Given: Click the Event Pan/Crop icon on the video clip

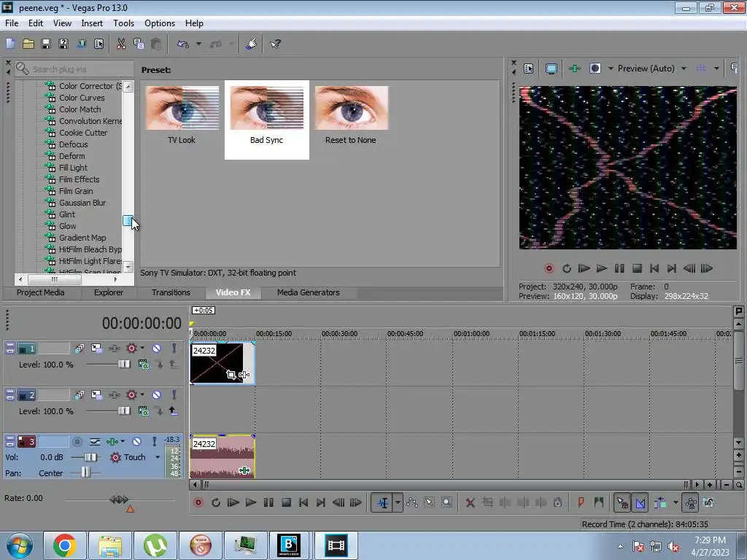Looking at the screenshot, I should coord(231,375).
